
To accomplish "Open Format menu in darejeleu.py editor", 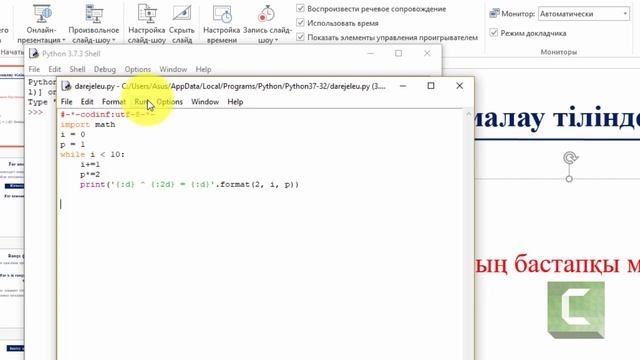I will pos(113,102).
